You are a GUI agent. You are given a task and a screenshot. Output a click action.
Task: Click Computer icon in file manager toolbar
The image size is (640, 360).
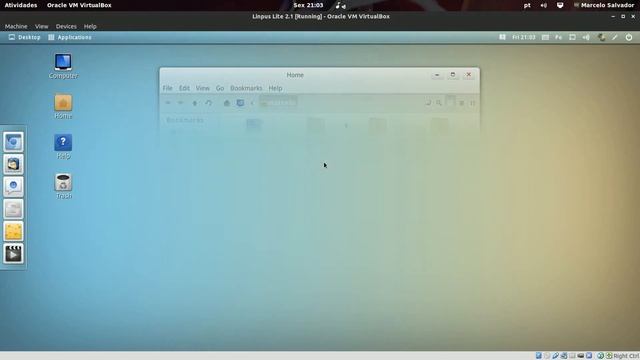coord(240,103)
